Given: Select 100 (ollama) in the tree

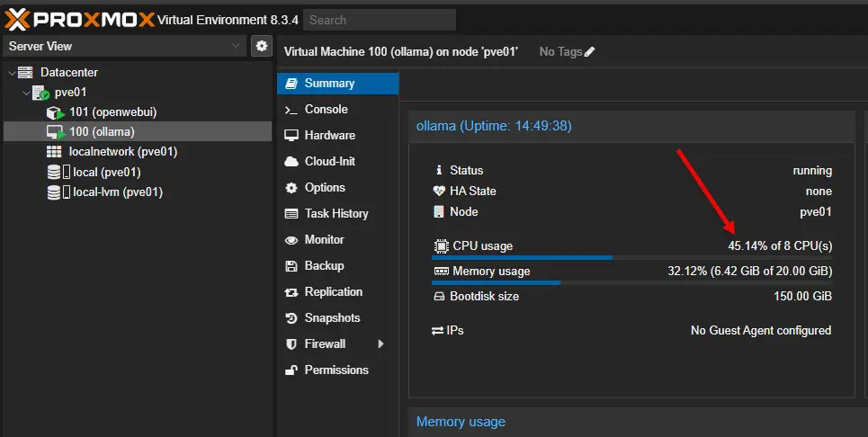Looking at the screenshot, I should [101, 132].
